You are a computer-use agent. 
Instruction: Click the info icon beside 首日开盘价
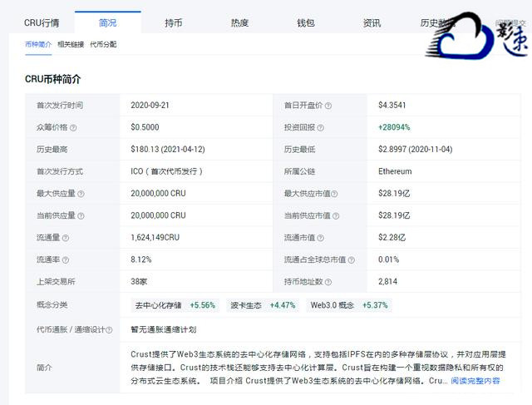pyautogui.click(x=328, y=106)
